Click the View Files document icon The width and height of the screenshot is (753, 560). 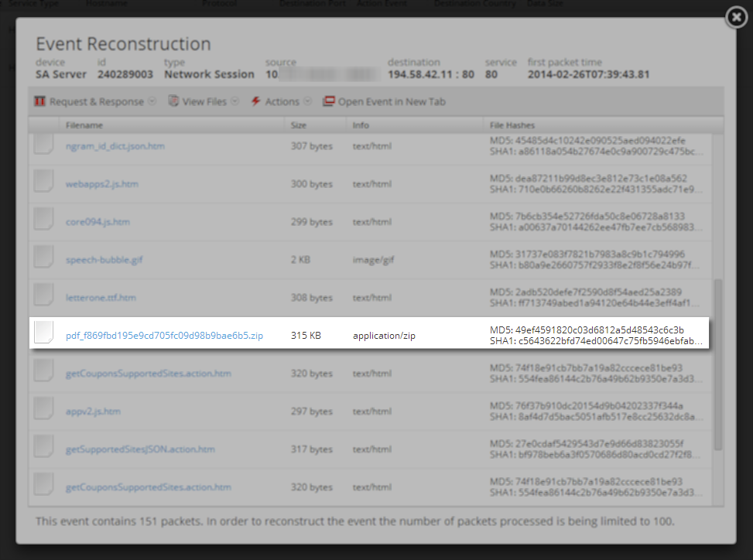[174, 101]
